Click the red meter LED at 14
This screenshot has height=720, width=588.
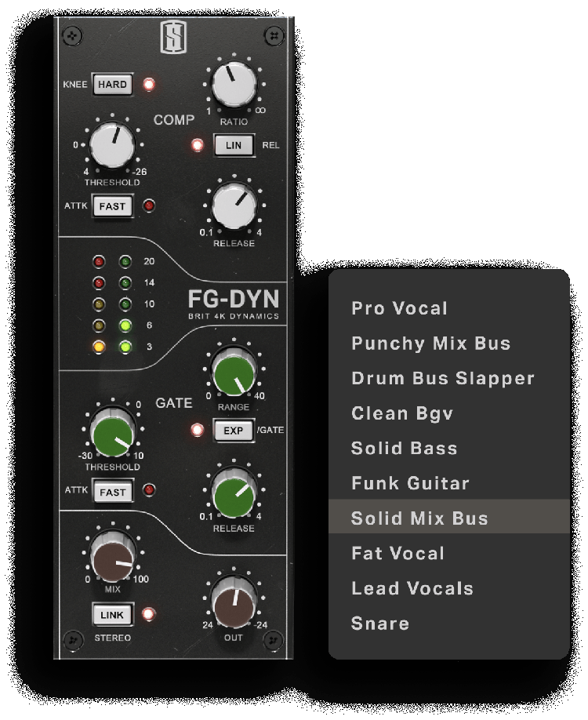99,283
